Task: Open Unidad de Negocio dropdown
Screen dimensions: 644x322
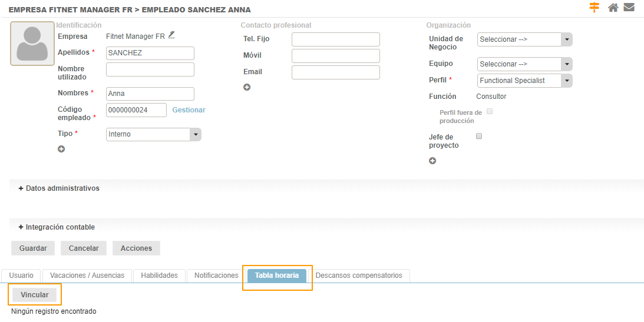Action: click(x=524, y=39)
